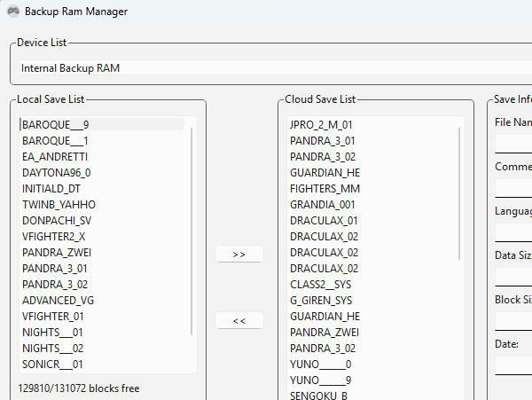Select PANDRA_3_01 in Cloud Save List
This screenshot has height=400, width=532.
click(370, 140)
